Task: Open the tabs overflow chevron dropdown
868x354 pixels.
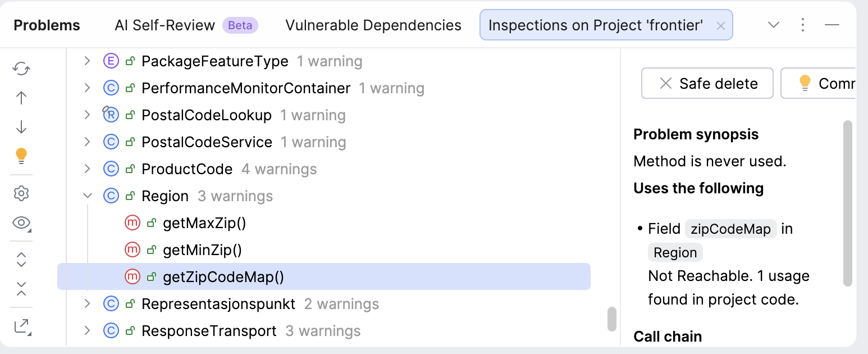Action: [774, 25]
